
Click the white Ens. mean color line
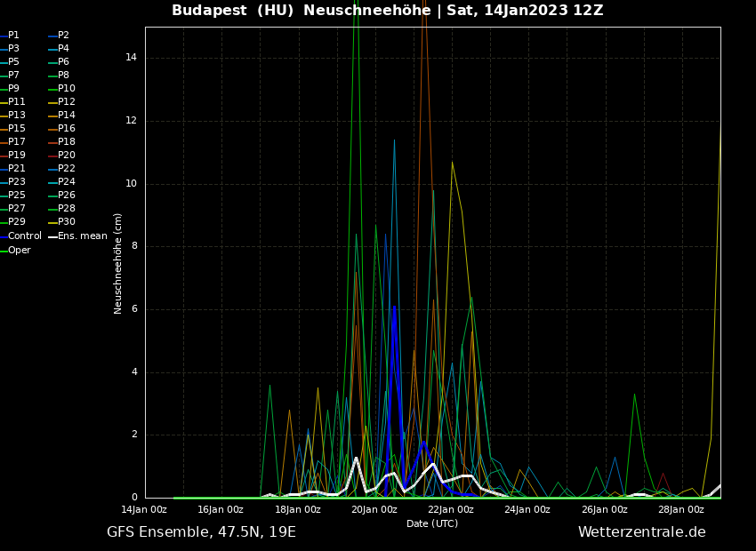point(52,236)
